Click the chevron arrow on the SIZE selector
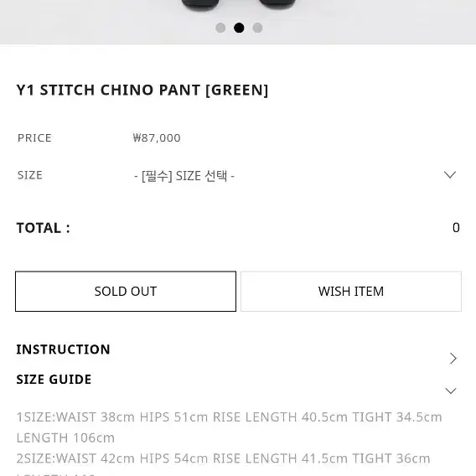Viewport: 476px width, 476px height. 450,175
